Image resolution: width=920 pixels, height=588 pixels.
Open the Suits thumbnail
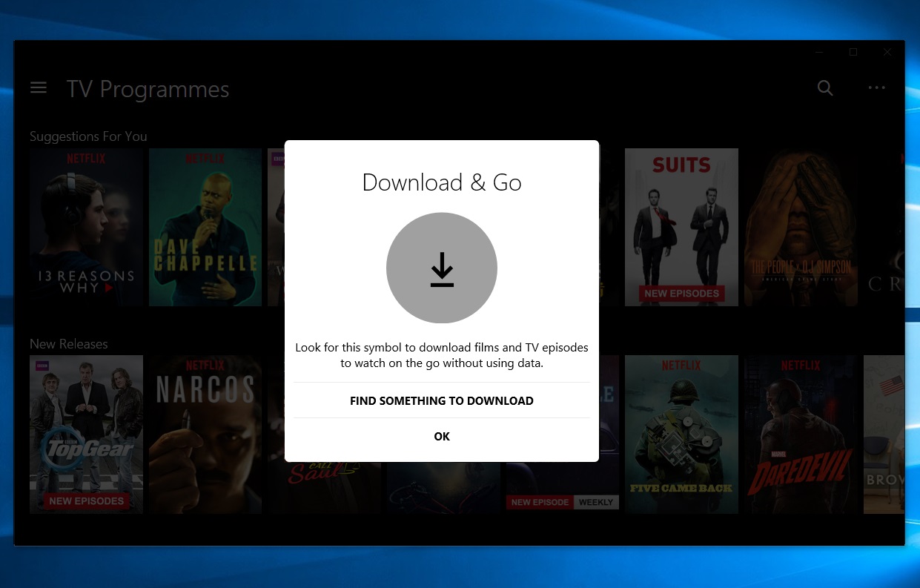point(681,227)
